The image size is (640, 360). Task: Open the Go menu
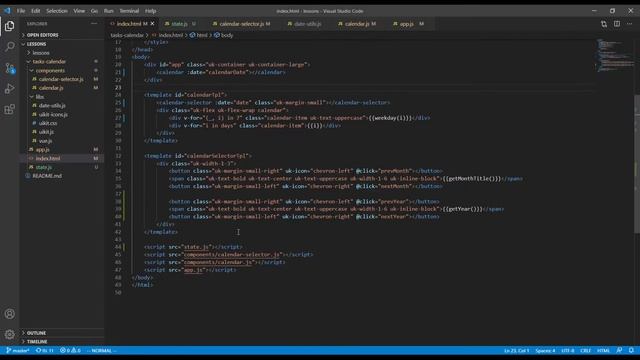[x=94, y=11]
